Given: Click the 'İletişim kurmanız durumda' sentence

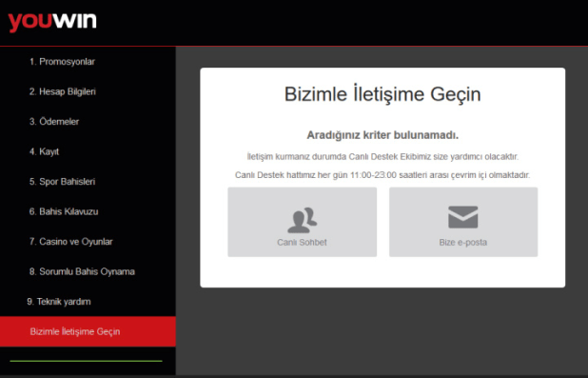Looking at the screenshot, I should [x=382, y=156].
